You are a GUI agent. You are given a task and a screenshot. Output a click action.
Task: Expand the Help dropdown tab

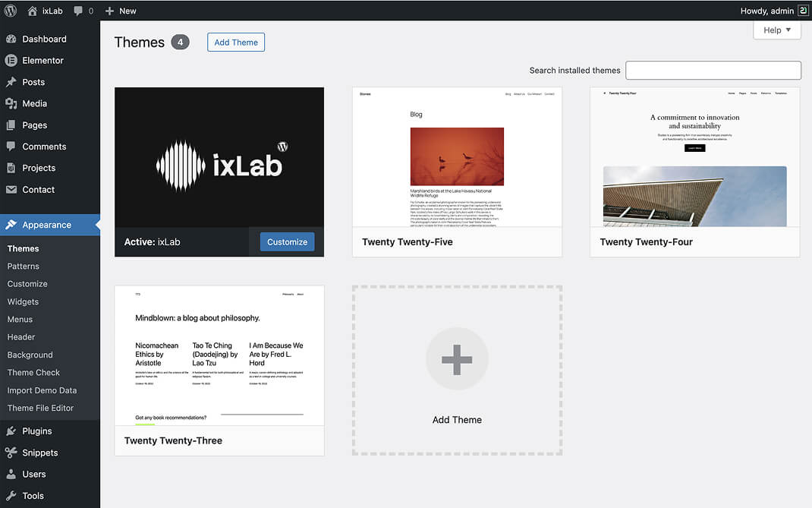coord(776,30)
